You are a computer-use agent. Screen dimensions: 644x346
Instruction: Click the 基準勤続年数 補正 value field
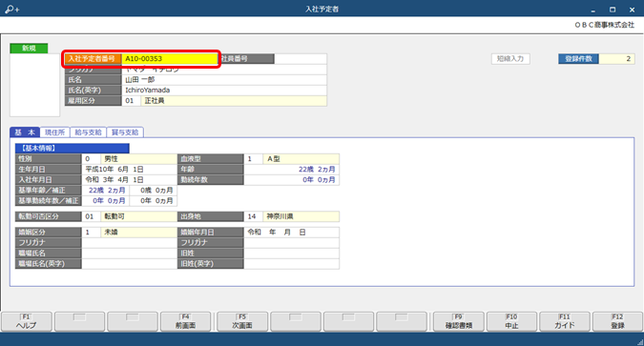(154, 201)
